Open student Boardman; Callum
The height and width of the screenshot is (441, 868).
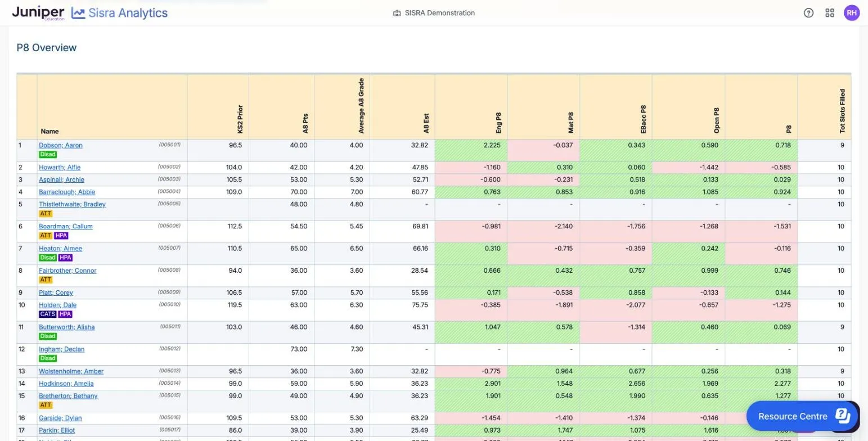click(66, 226)
